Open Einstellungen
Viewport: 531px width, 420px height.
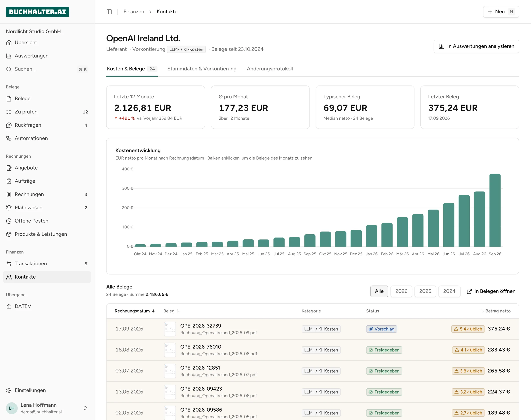47,391
